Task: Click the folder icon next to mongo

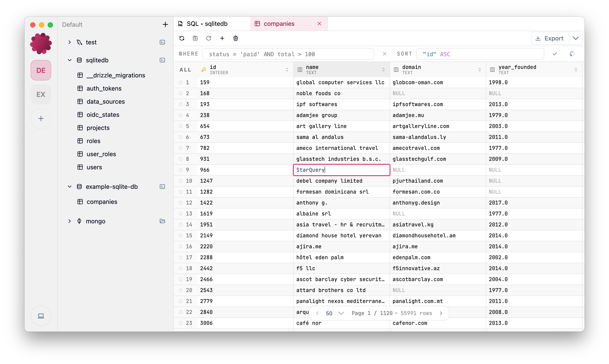Action: point(162,221)
